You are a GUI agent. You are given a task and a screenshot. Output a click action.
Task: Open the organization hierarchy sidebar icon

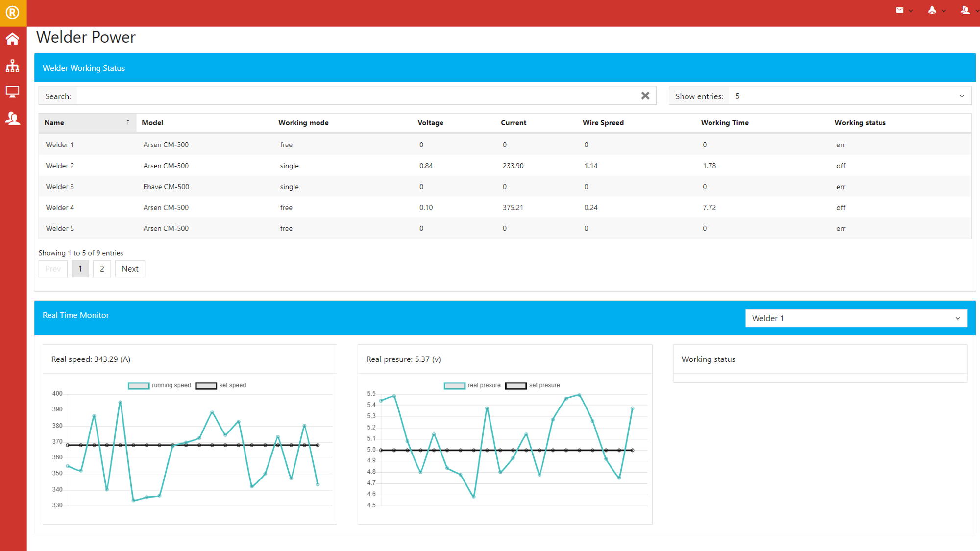[x=13, y=66]
